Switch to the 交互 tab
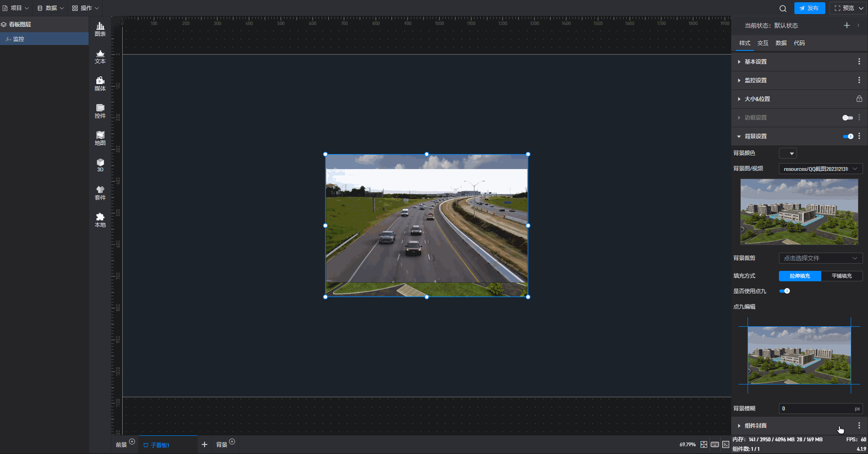 763,43
